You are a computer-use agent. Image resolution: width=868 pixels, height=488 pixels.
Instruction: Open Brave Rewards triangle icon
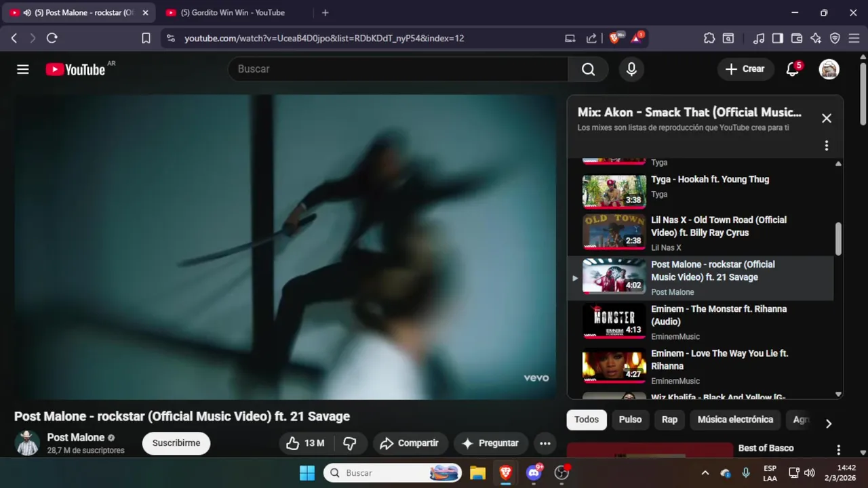click(636, 39)
